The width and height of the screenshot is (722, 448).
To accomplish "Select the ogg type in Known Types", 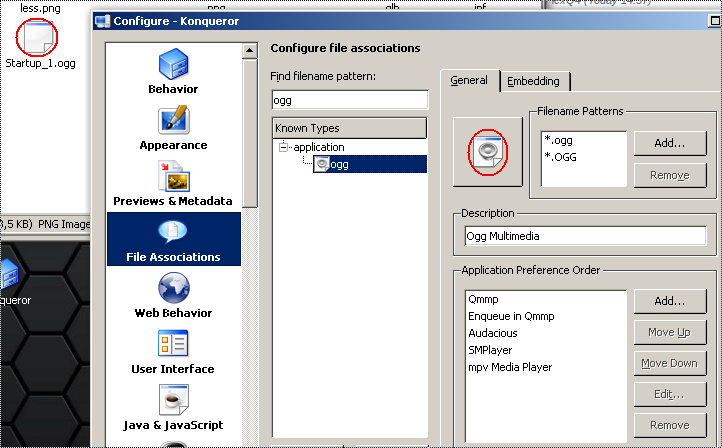I will 339,164.
